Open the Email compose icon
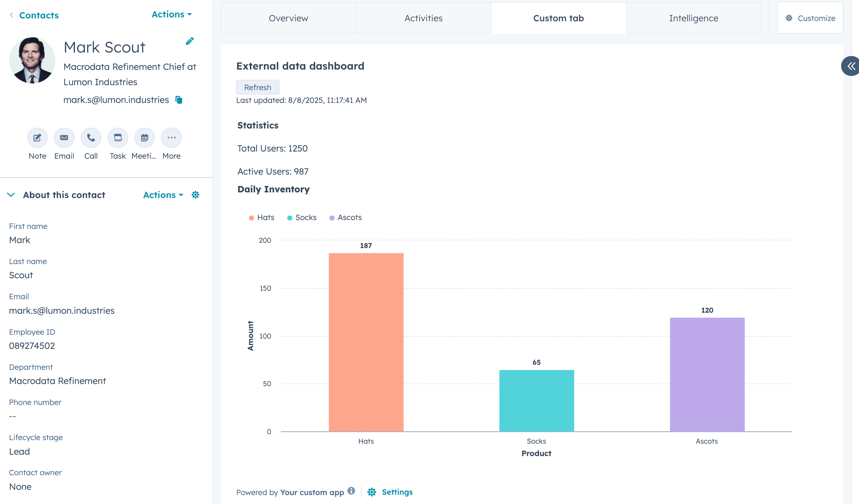 click(x=64, y=138)
